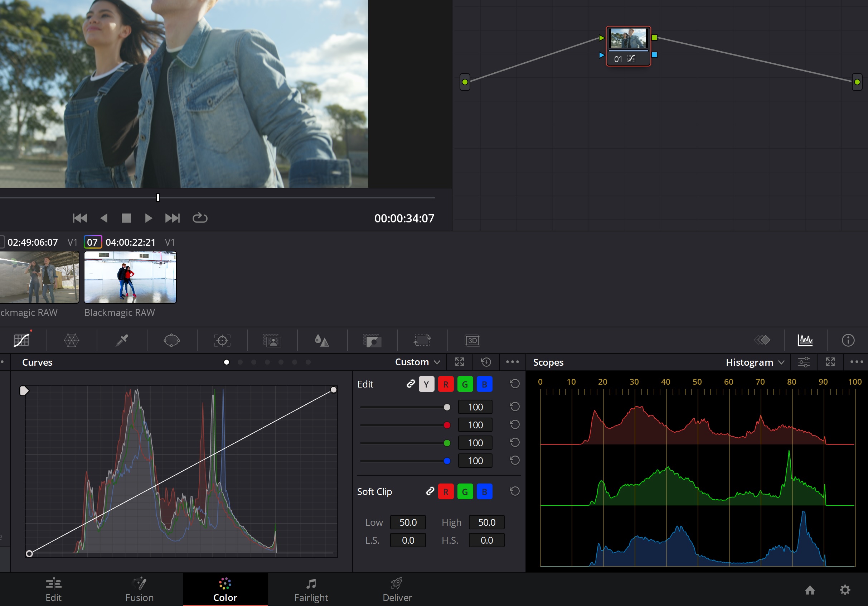
Task: Open Scopes display settings
Action: 804,362
